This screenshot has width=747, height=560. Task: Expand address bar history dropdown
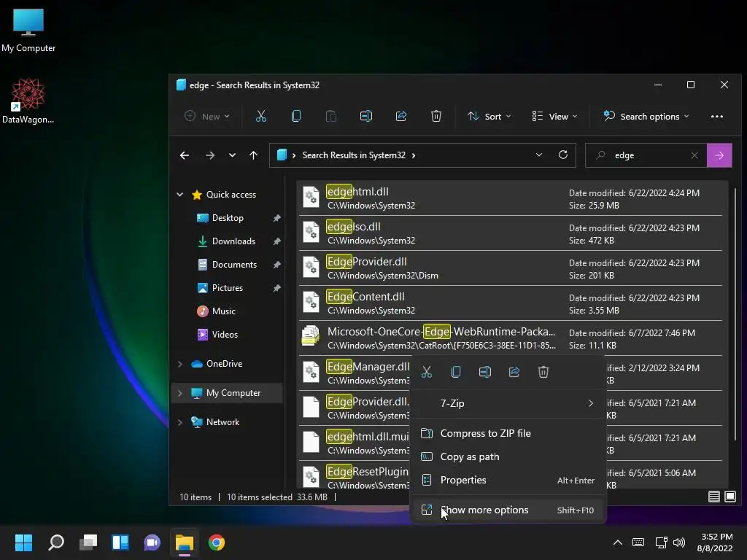coord(539,155)
